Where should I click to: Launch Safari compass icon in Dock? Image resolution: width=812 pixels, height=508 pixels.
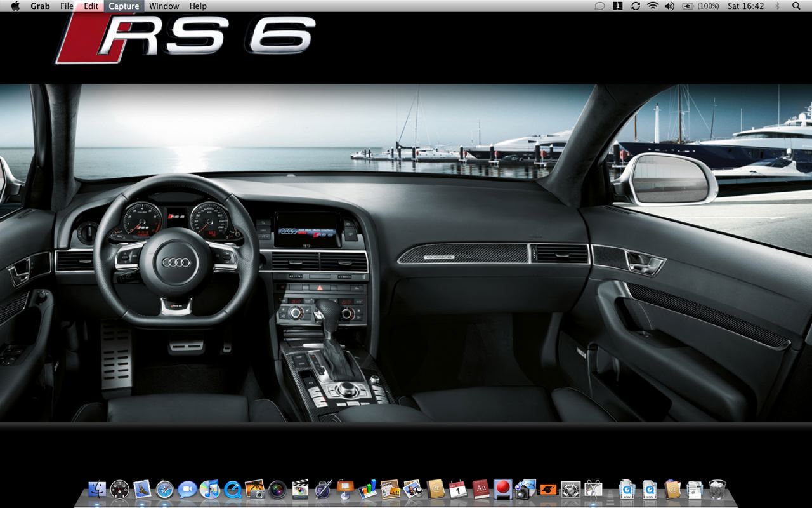[164, 489]
